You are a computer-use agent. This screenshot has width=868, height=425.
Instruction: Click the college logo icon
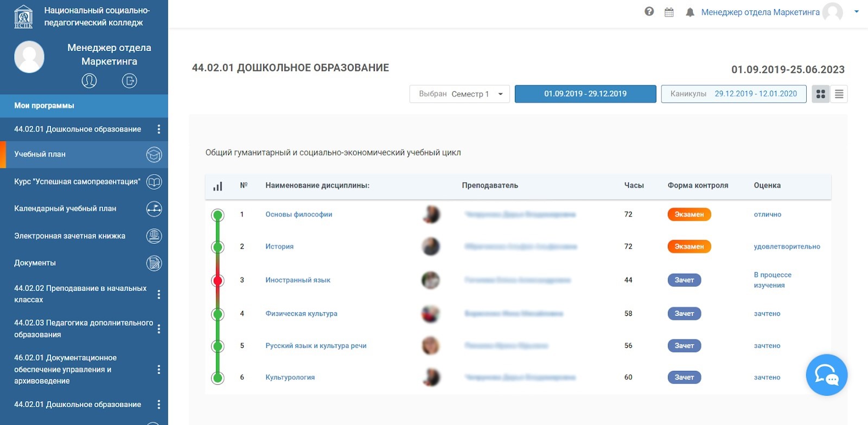pos(23,16)
